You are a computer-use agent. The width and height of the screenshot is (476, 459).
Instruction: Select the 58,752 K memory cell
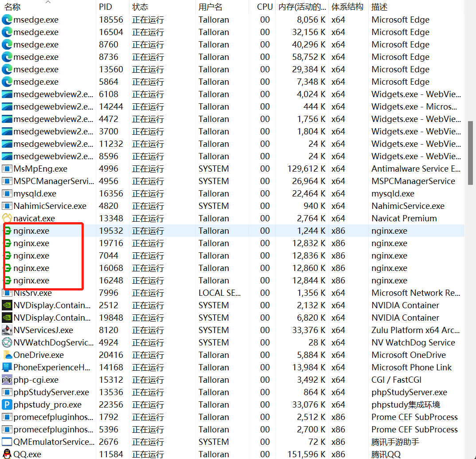coord(309,57)
